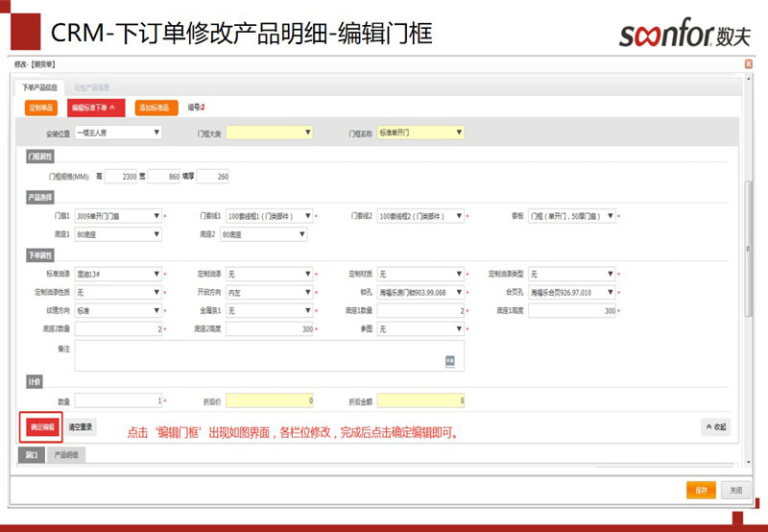This screenshot has width=768, height=532.
Task: Click the orange 保存 button
Action: 701,490
